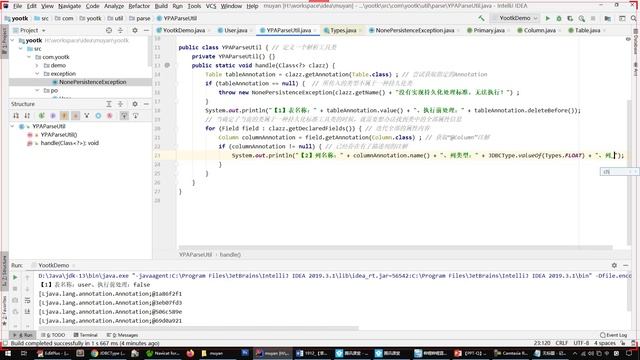Toggle Show Properties filter in Structure

[x=53, y=116]
